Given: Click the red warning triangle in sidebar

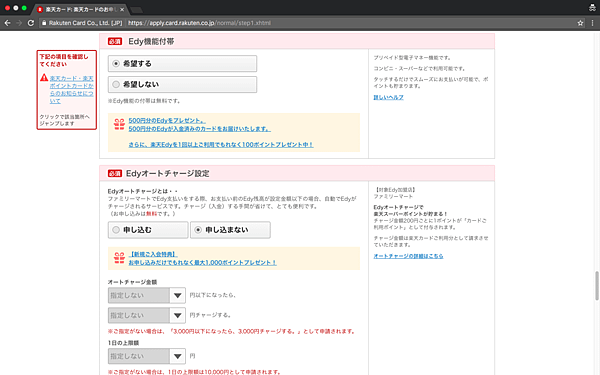Looking at the screenshot, I should (x=44, y=78).
